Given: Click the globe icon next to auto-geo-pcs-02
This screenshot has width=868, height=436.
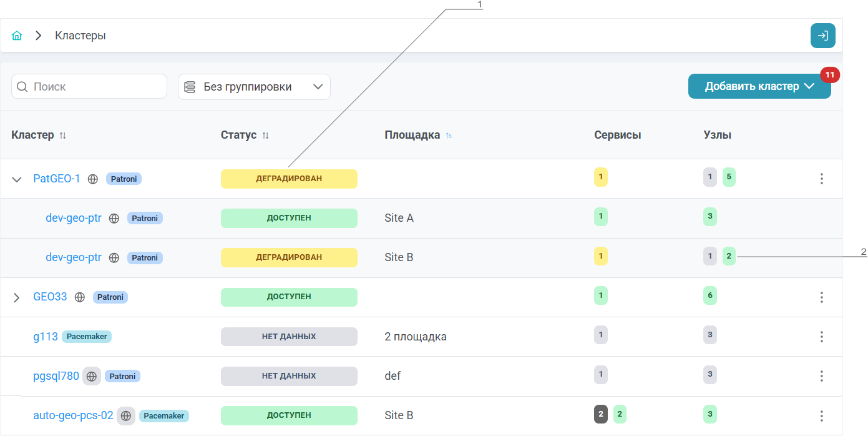Looking at the screenshot, I should click(126, 415).
